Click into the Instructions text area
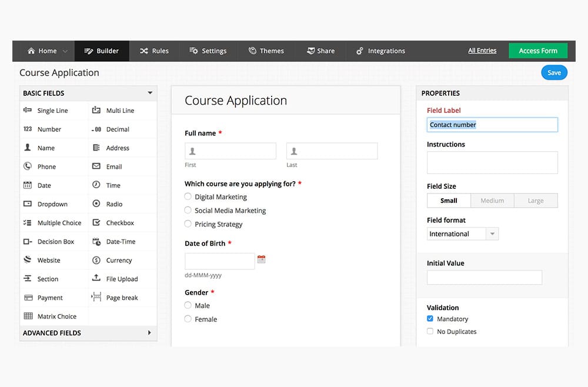 [492, 162]
